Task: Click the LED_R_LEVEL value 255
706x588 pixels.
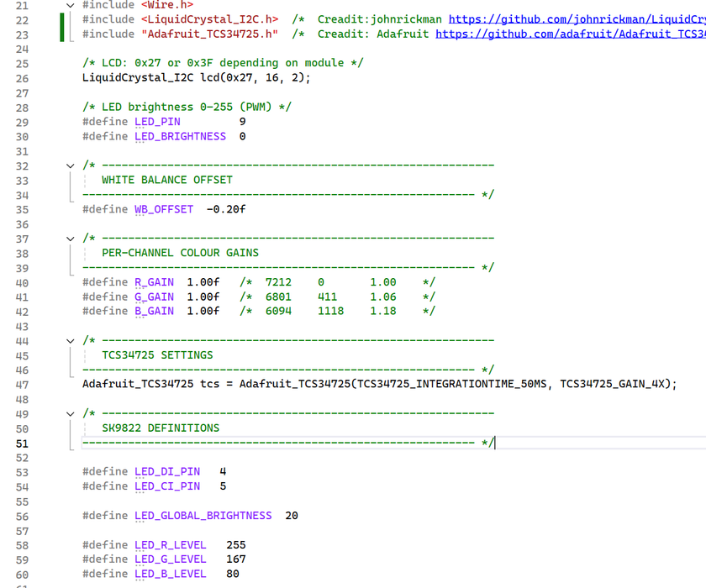Action: [x=235, y=544]
